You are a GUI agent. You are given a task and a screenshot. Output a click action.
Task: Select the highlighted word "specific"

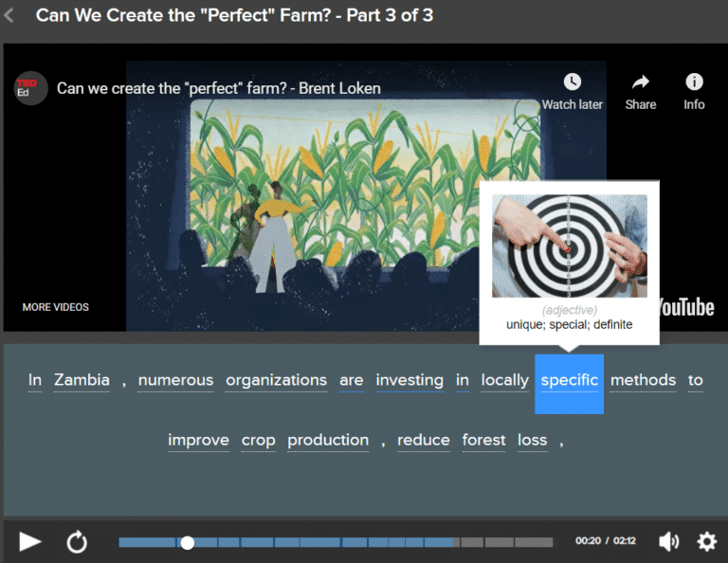[x=569, y=381]
